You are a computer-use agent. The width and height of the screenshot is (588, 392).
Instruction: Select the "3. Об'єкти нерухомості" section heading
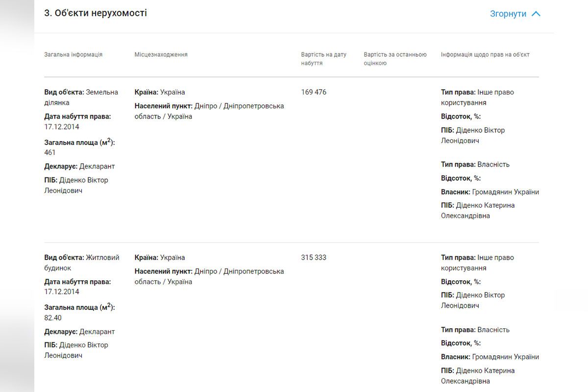(x=96, y=13)
